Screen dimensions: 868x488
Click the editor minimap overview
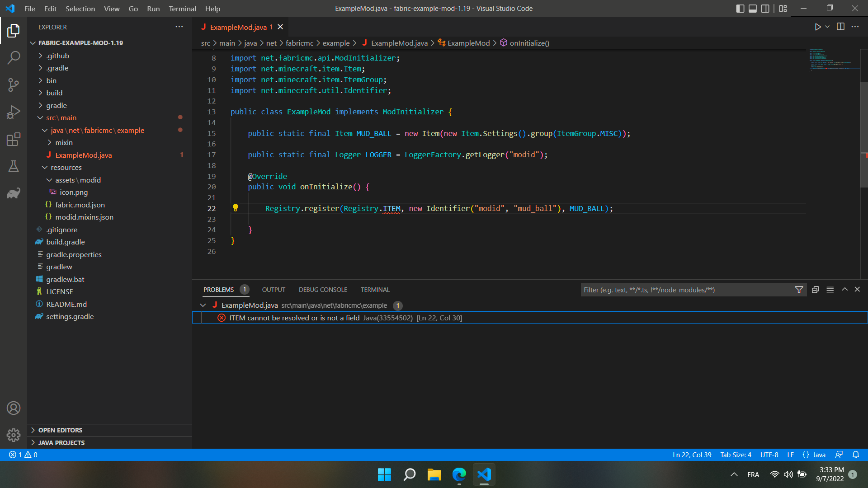834,60
